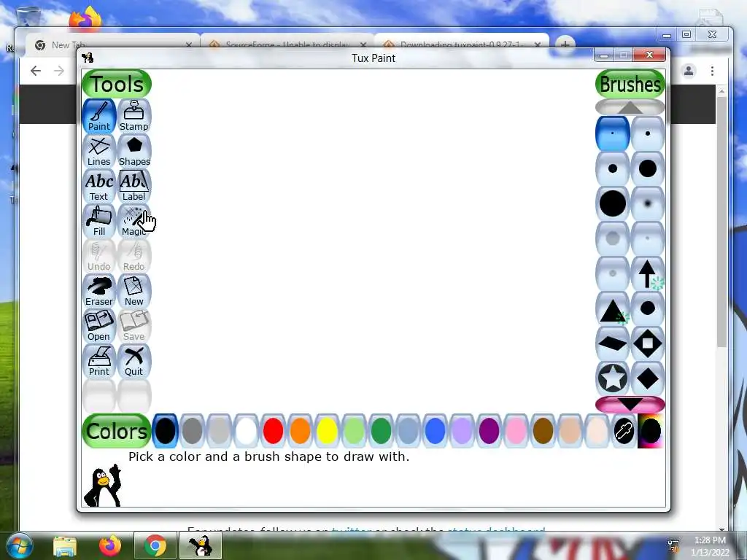Open File Explorer from the taskbar

tap(65, 545)
